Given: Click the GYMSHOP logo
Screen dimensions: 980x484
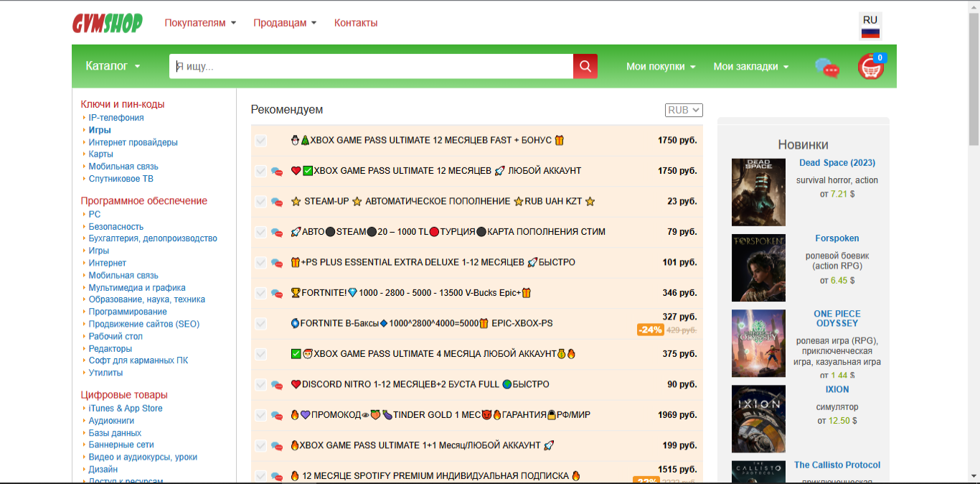Looking at the screenshot, I should pyautogui.click(x=108, y=23).
